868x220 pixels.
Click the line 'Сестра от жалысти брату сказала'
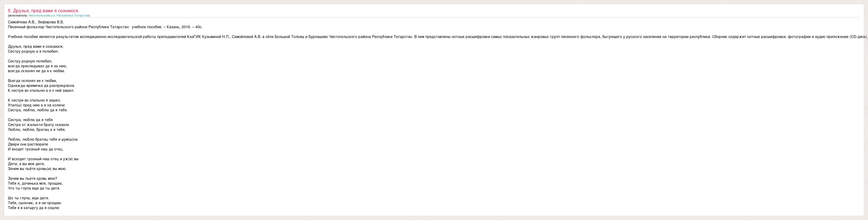[38, 125]
